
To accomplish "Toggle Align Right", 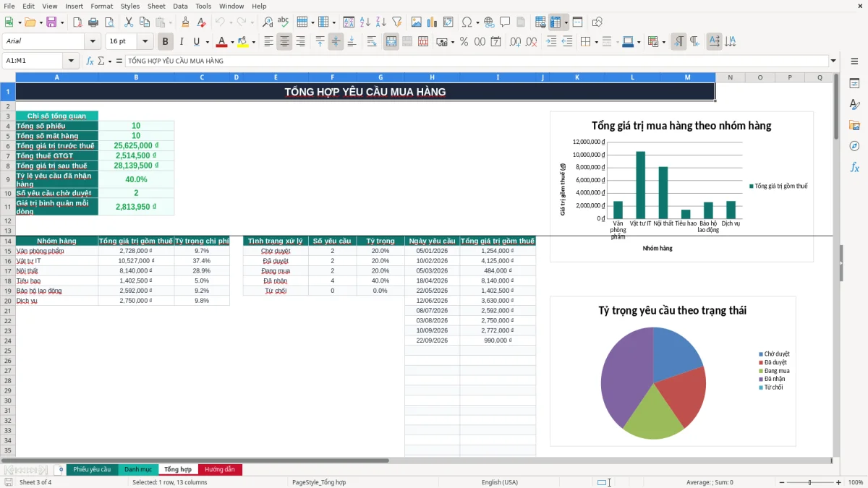I will (300, 42).
